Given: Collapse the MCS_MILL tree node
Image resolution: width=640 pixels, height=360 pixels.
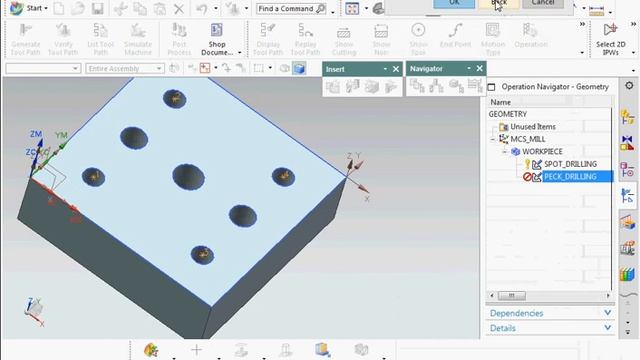Looking at the screenshot, I should tap(493, 139).
